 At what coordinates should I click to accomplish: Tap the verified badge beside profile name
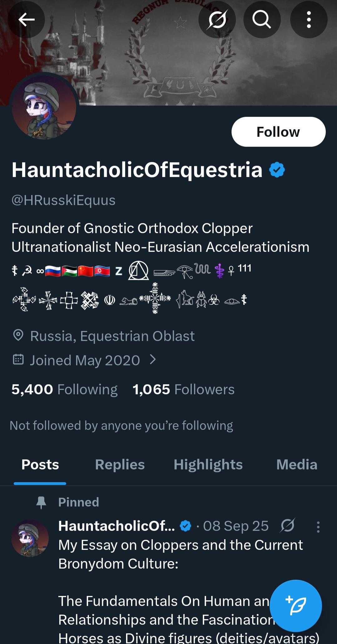277,170
